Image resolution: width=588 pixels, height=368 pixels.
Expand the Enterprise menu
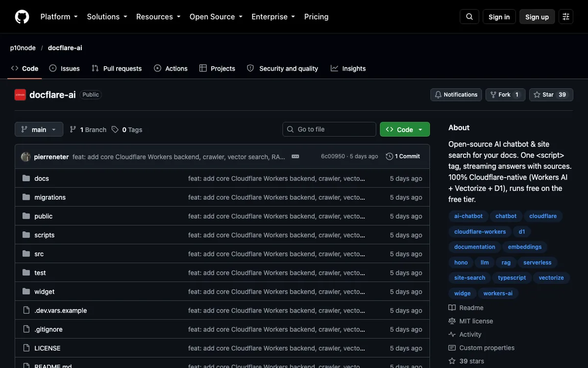[273, 17]
